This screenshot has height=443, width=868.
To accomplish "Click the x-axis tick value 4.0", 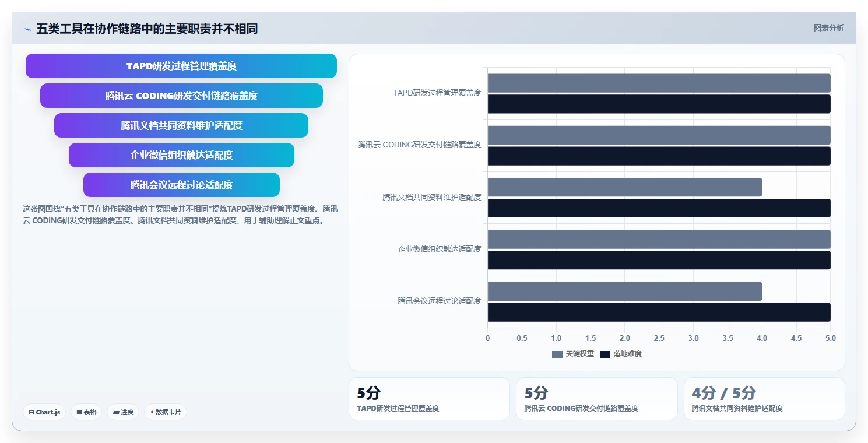I will [x=762, y=338].
